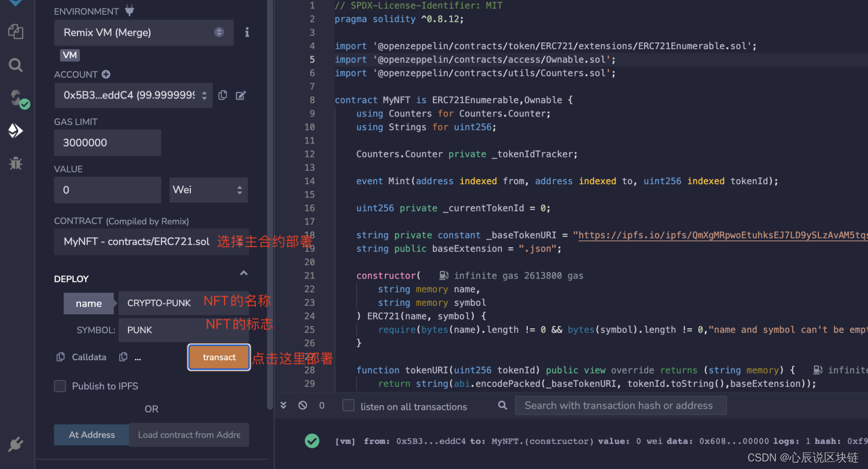868x469 pixels.
Task: Open the Solidity Compiler panel
Action: pos(16,98)
